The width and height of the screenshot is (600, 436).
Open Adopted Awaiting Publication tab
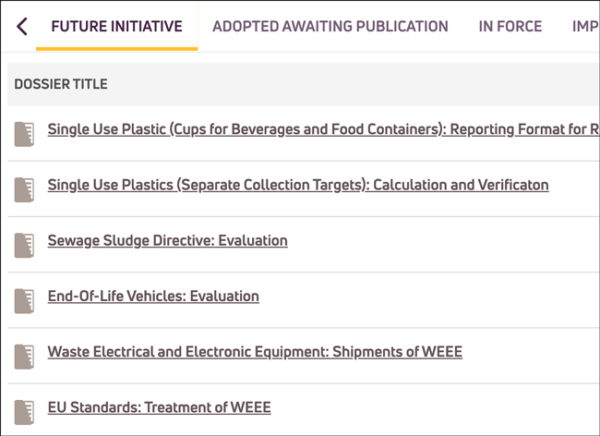coord(330,26)
